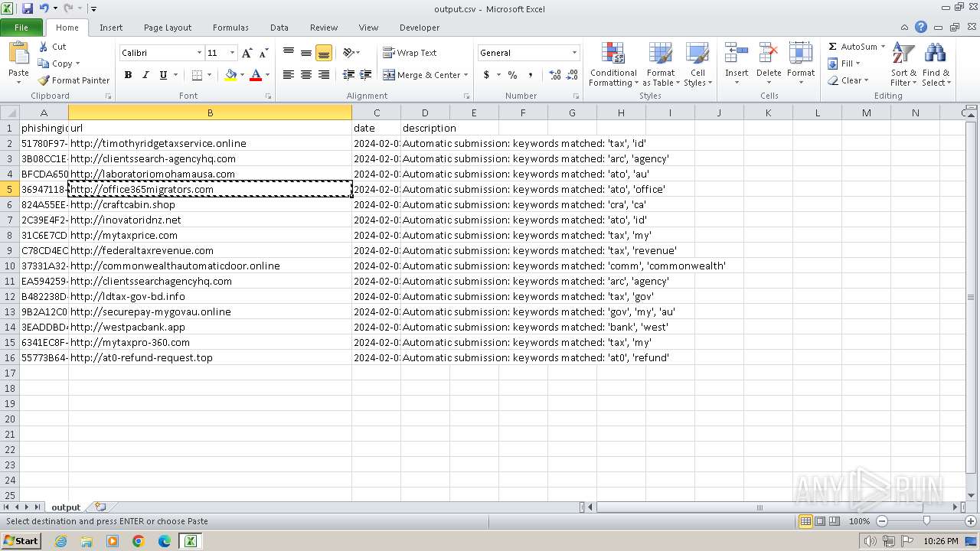
Task: Open the font size dropdown
Action: click(x=233, y=53)
